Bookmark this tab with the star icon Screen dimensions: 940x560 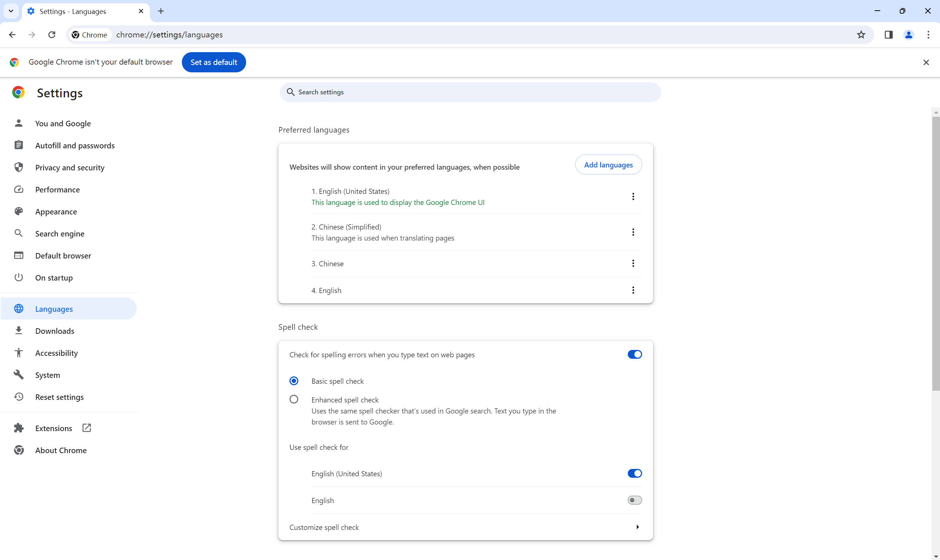click(x=861, y=35)
